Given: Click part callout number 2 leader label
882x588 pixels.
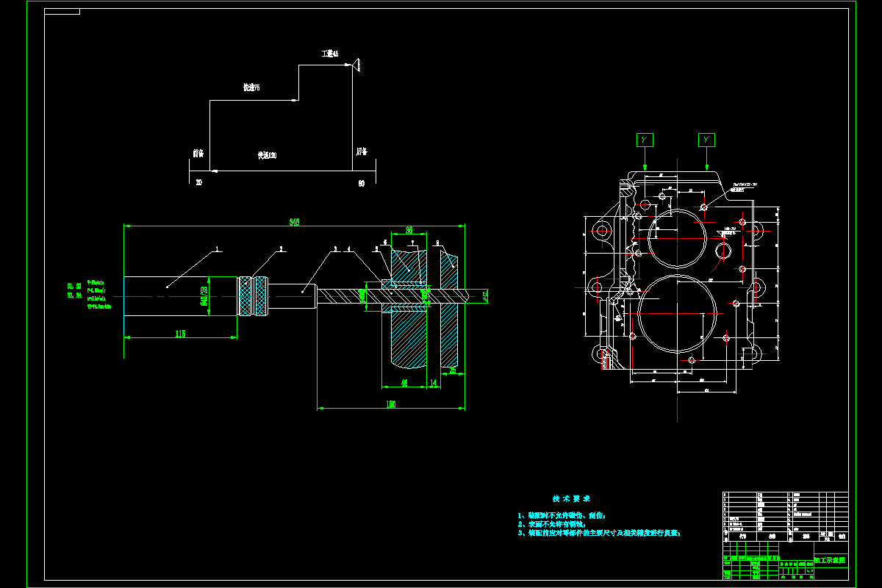Looking at the screenshot, I should (x=281, y=248).
